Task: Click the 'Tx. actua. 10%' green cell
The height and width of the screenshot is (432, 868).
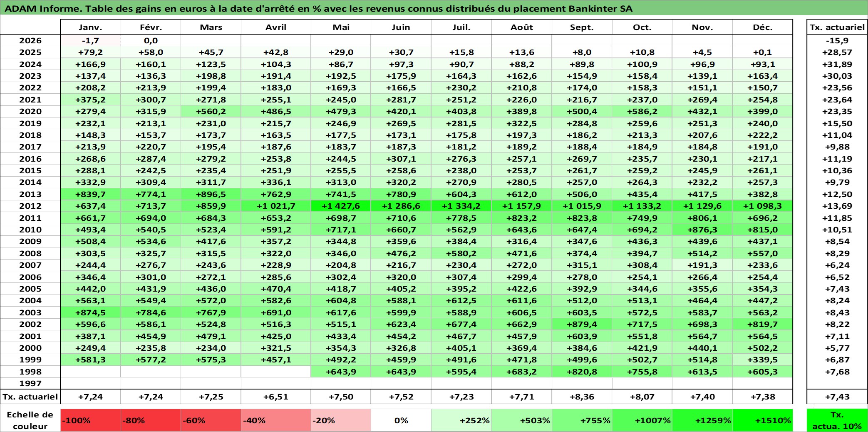Action: click(x=837, y=420)
